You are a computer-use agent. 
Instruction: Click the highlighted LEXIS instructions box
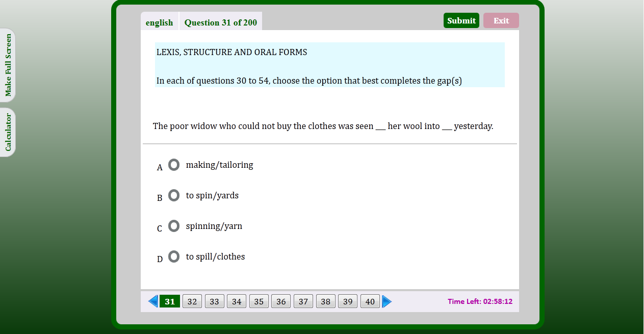(329, 65)
